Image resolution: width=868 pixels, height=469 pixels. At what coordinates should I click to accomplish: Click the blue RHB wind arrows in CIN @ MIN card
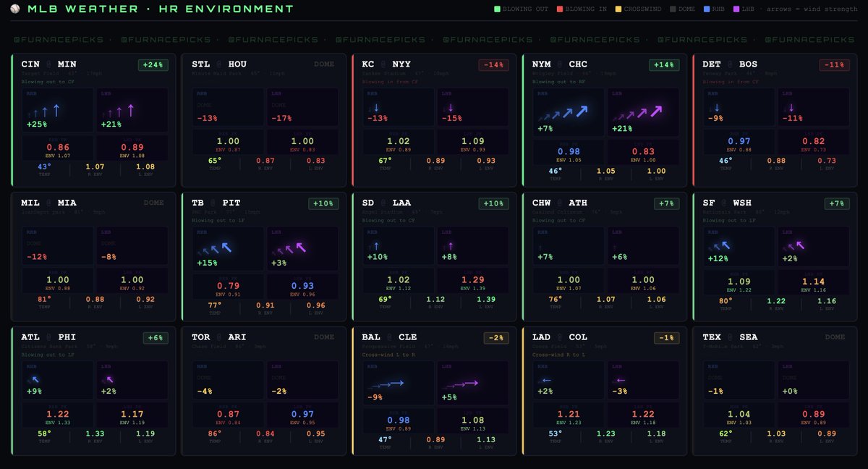tap(45, 111)
